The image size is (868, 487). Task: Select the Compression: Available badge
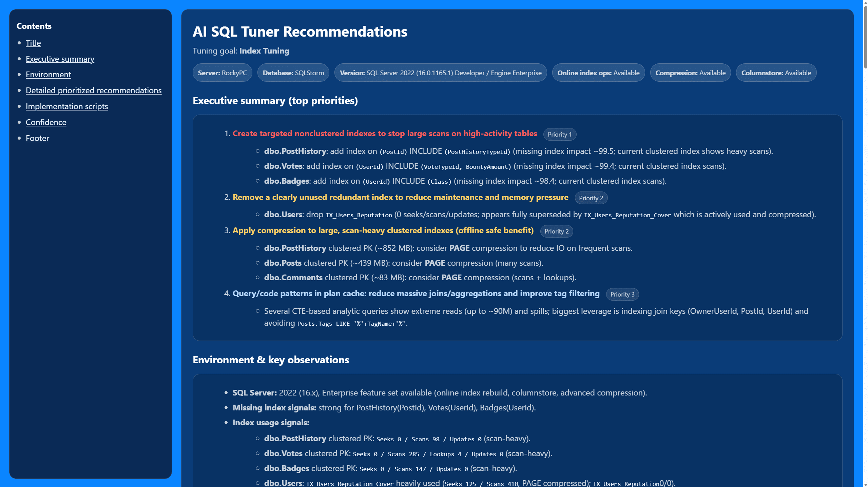click(690, 73)
